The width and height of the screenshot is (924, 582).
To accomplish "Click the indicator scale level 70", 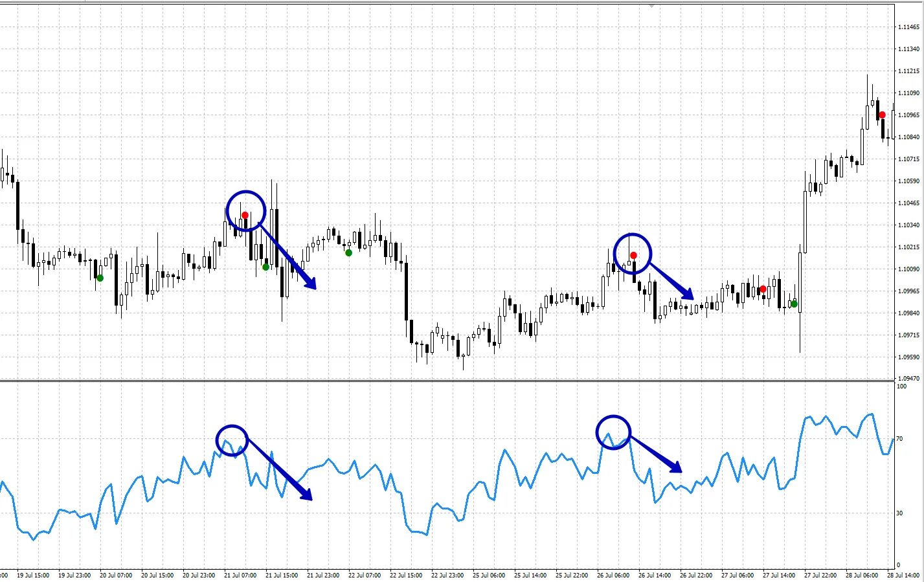I will pos(899,440).
